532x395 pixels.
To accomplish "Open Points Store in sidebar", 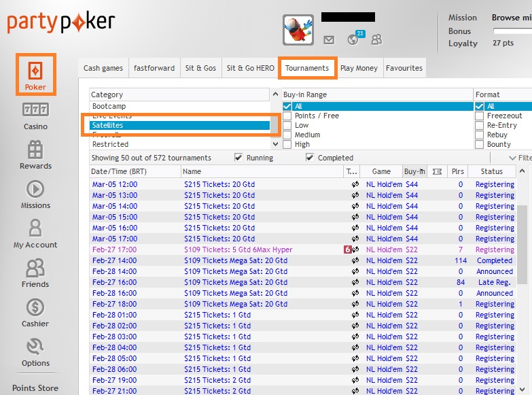I will [x=35, y=388].
